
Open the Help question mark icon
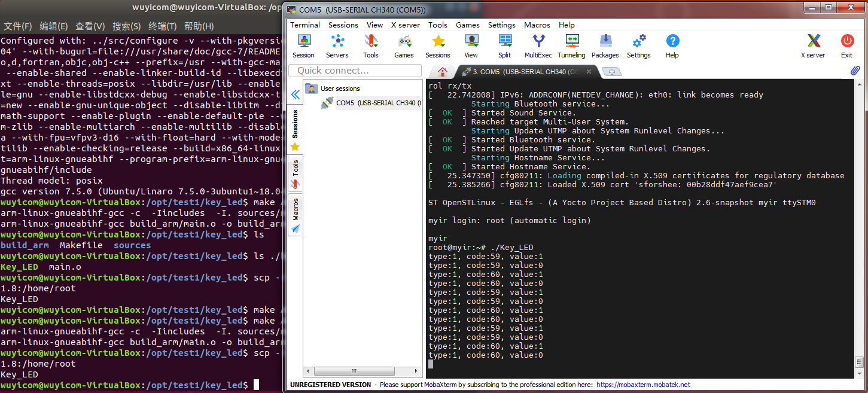tap(672, 45)
